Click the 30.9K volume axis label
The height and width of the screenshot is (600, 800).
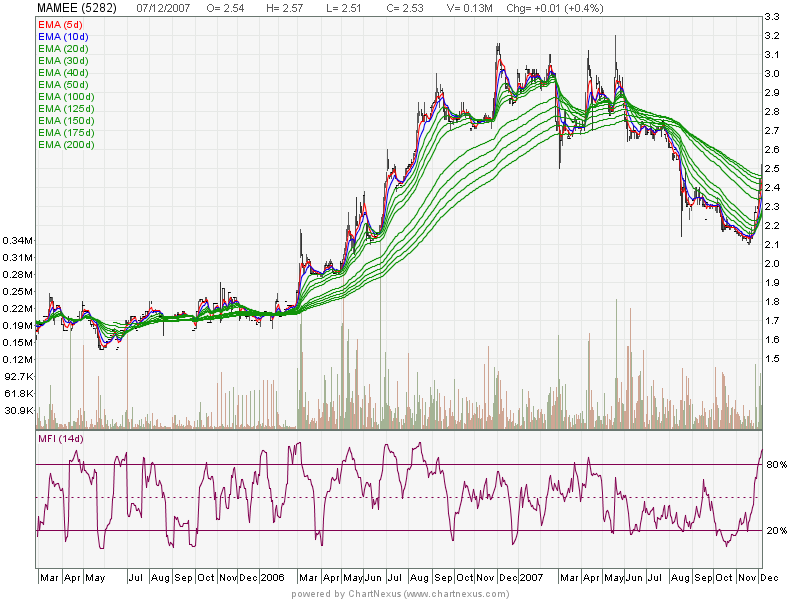tap(20, 410)
